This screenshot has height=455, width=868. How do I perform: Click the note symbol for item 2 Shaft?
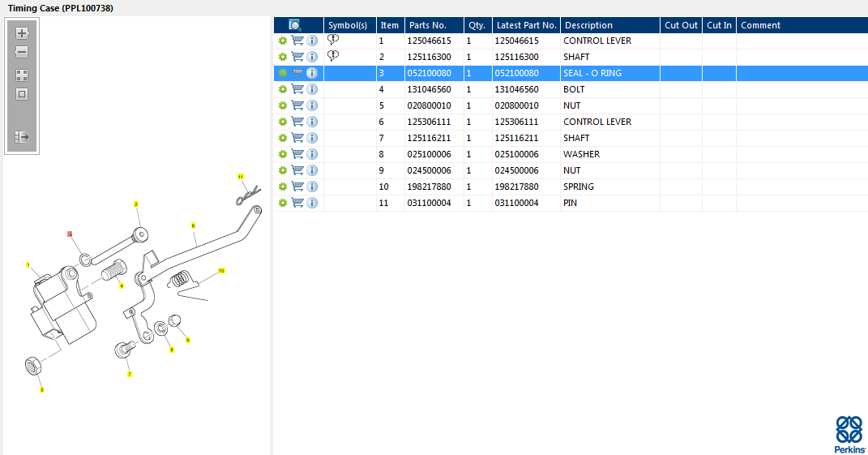tap(333, 55)
